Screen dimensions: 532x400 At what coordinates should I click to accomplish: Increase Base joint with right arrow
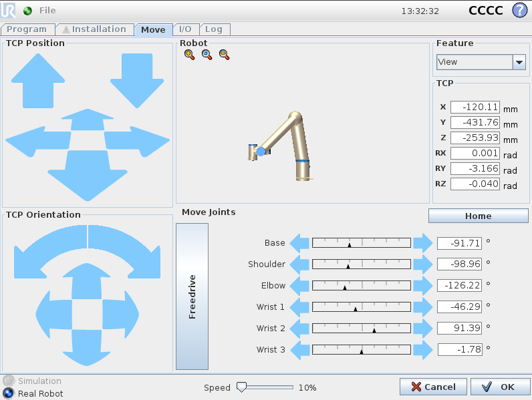click(423, 243)
